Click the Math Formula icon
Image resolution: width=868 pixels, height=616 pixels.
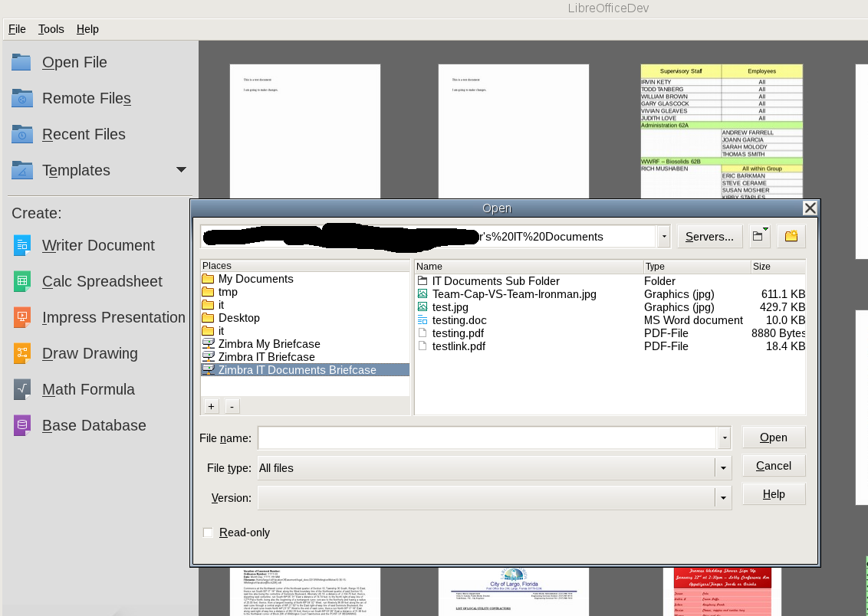[22, 389]
